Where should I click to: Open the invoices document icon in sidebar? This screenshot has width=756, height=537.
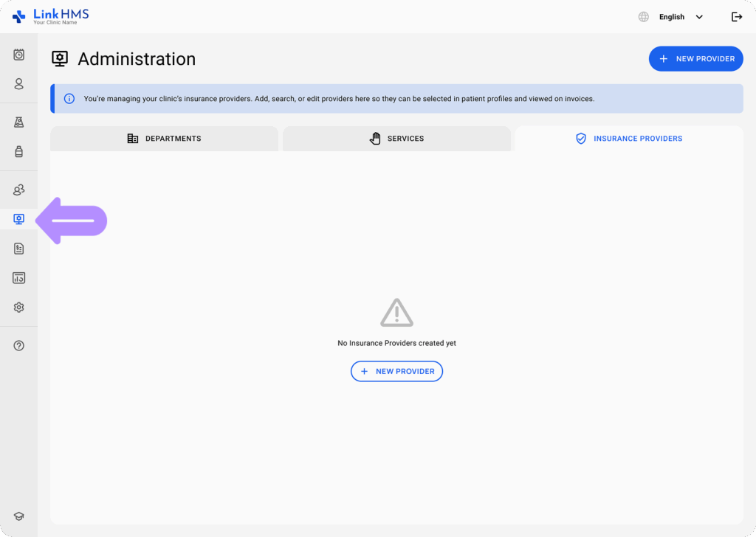tap(19, 249)
